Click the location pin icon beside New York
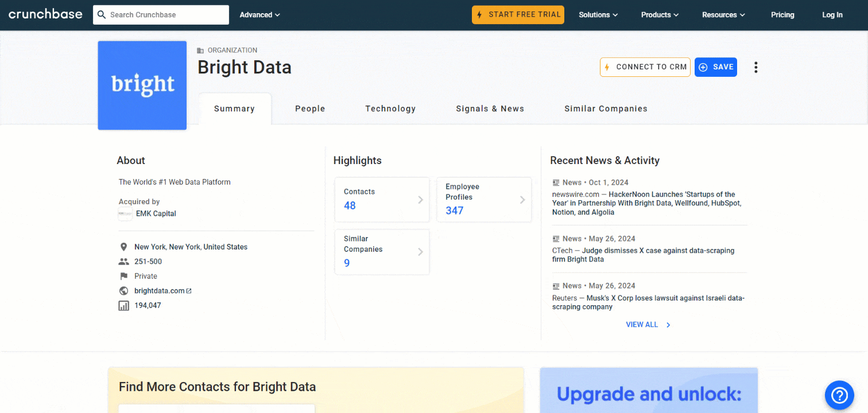The image size is (868, 413). (123, 247)
